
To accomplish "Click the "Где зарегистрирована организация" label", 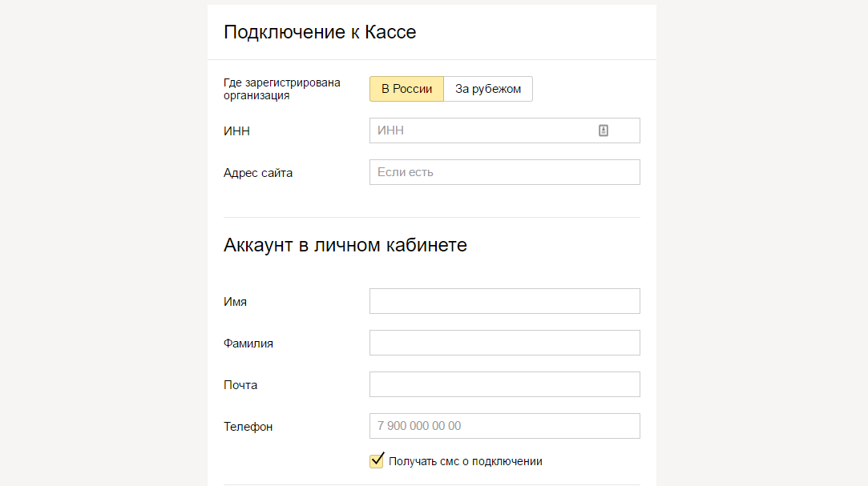I will click(281, 89).
